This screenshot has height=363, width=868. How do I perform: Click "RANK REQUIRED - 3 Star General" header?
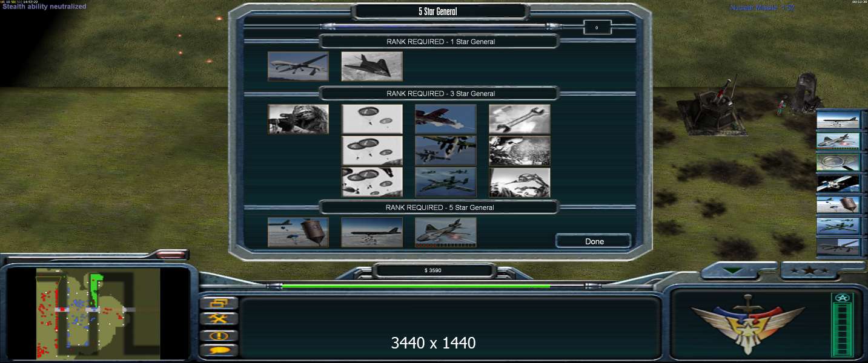(440, 94)
